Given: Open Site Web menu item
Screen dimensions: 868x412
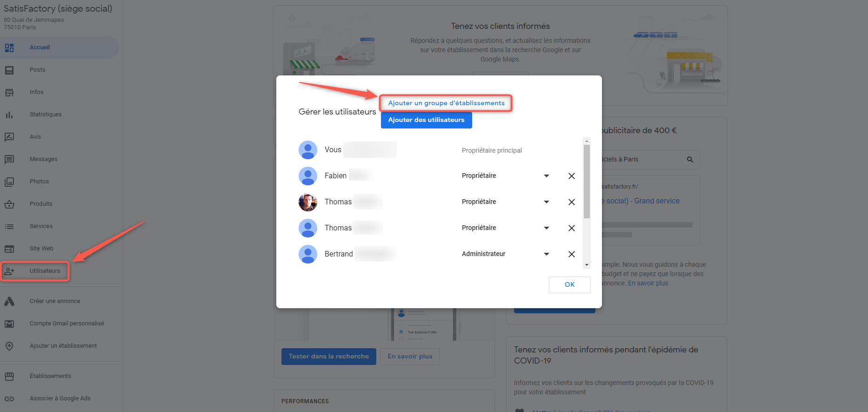Looking at the screenshot, I should [41, 249].
